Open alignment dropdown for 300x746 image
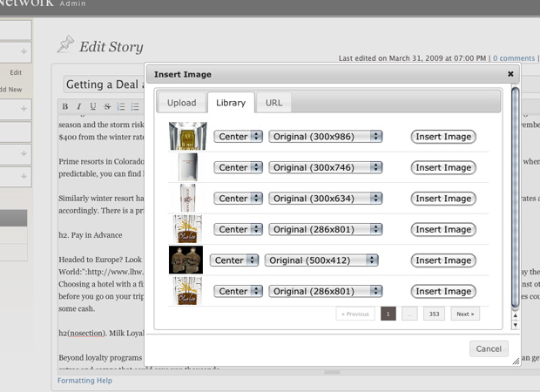 point(238,167)
